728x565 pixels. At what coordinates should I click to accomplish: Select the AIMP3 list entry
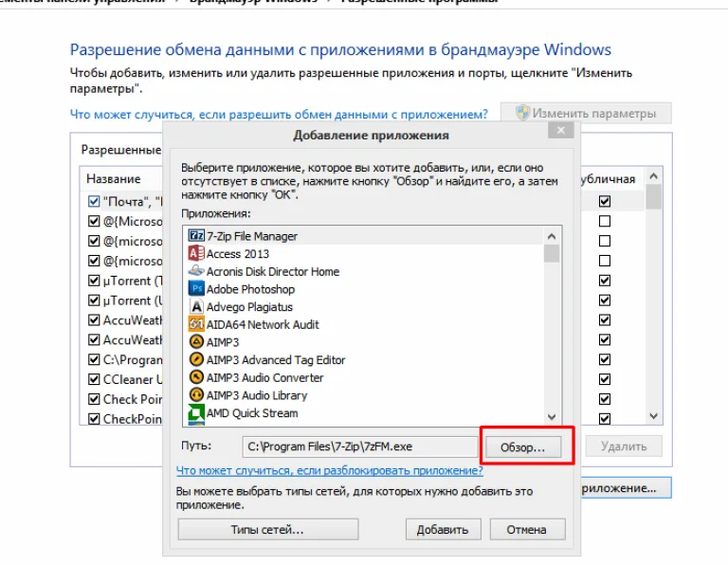click(x=364, y=341)
